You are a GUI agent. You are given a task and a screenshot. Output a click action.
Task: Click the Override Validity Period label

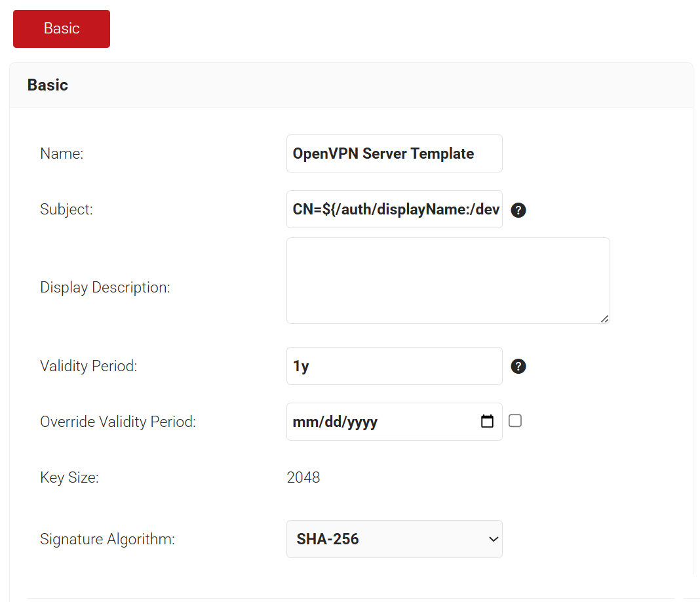coord(118,422)
